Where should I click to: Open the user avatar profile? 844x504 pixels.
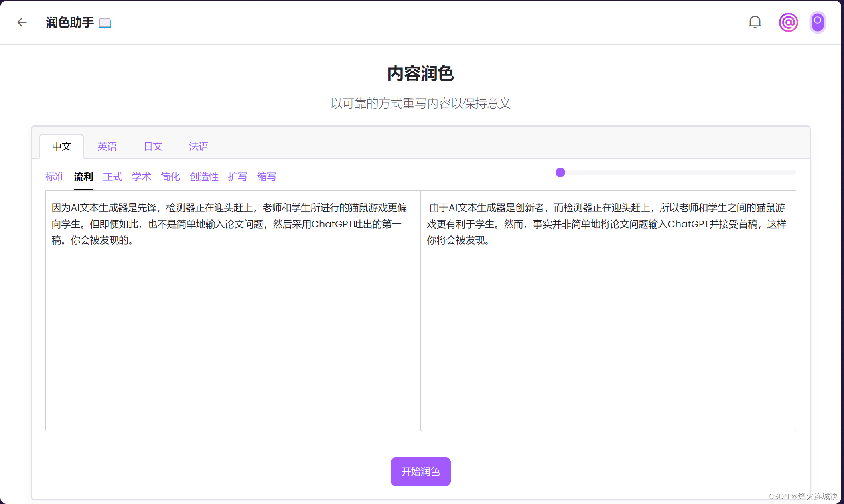817,22
